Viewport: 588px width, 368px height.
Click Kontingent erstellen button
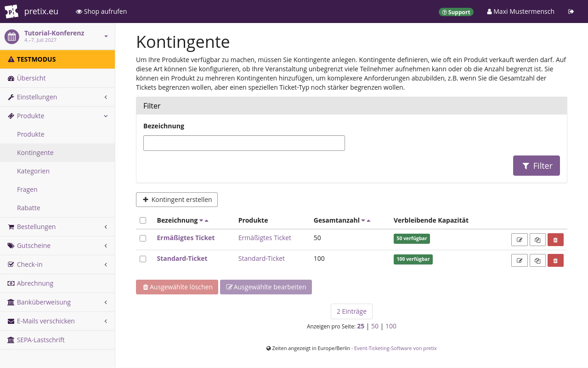[x=177, y=200]
